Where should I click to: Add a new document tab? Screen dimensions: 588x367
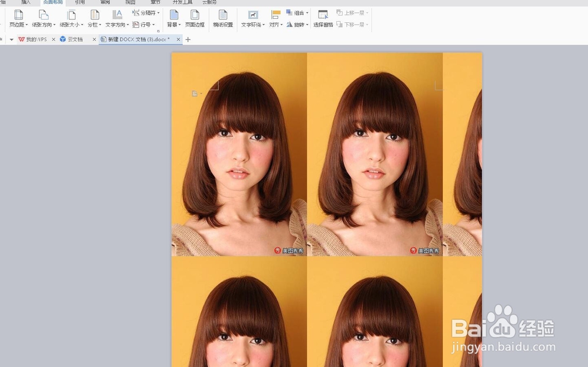point(188,39)
